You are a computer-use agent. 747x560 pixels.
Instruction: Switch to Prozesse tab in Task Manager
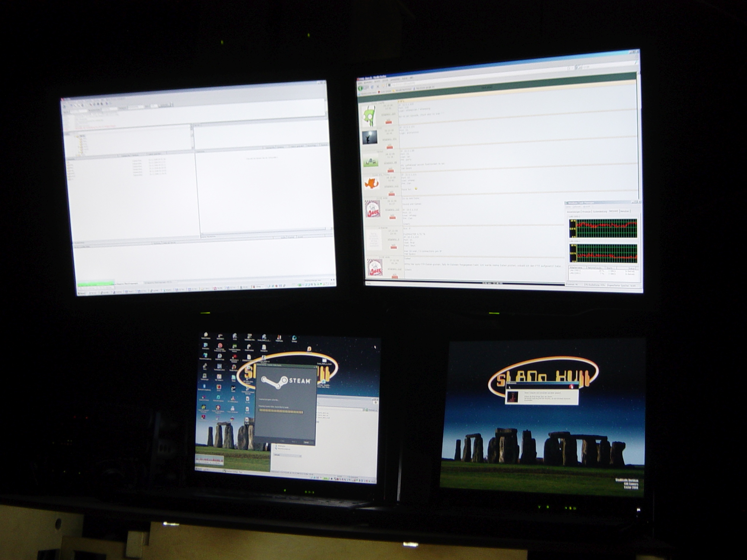point(586,212)
